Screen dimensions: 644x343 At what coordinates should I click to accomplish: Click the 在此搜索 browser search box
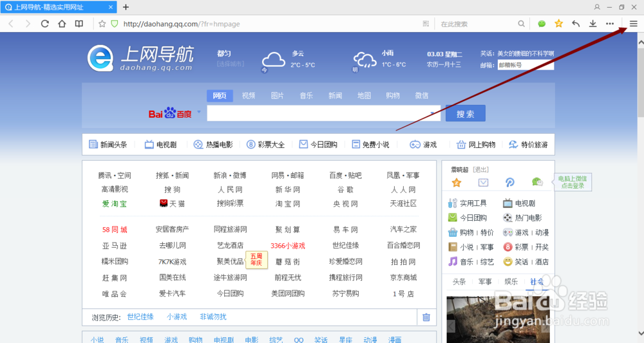[477, 24]
